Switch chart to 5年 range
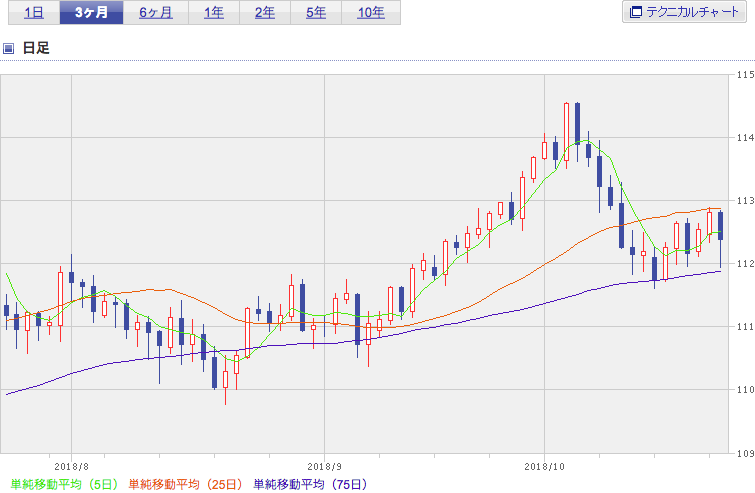755x493 pixels. [316, 12]
